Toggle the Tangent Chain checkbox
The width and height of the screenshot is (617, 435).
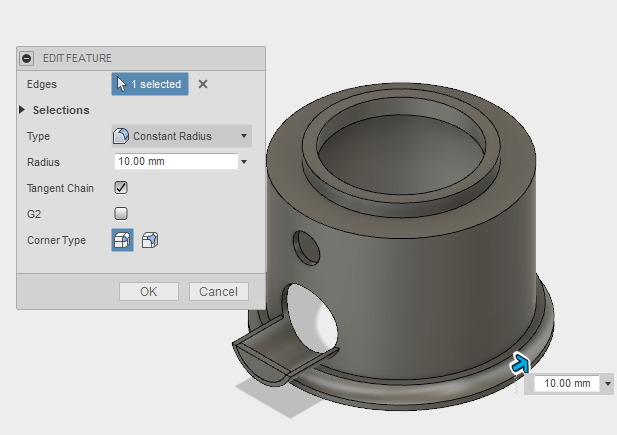(x=121, y=188)
